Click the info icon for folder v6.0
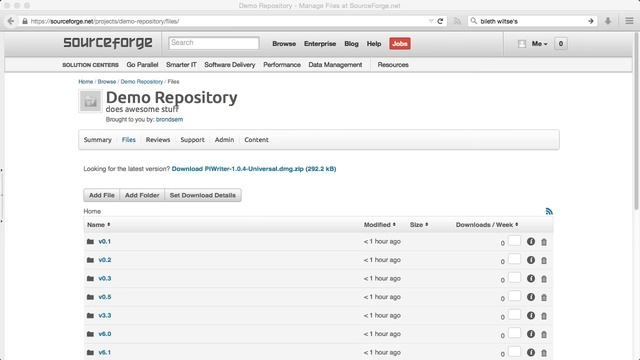The height and width of the screenshot is (360, 640). coord(531,334)
